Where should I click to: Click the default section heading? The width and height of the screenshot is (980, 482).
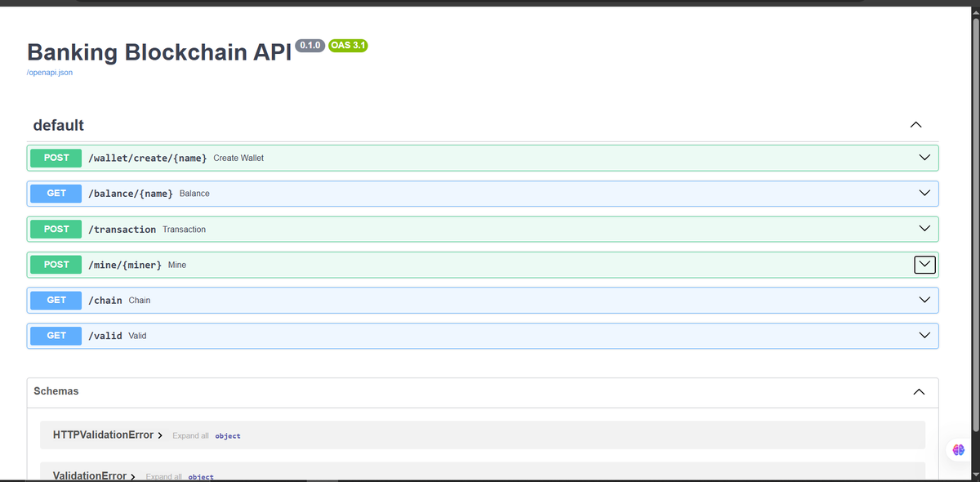(58, 125)
